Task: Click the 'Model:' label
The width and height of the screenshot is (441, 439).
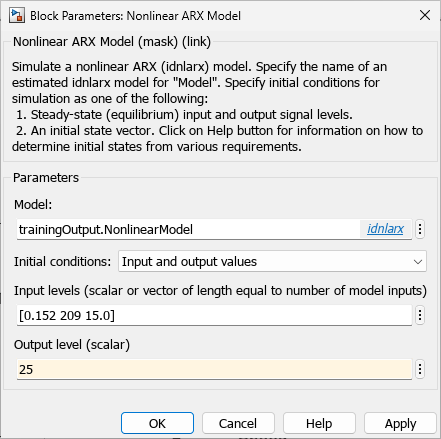Action: 33,204
